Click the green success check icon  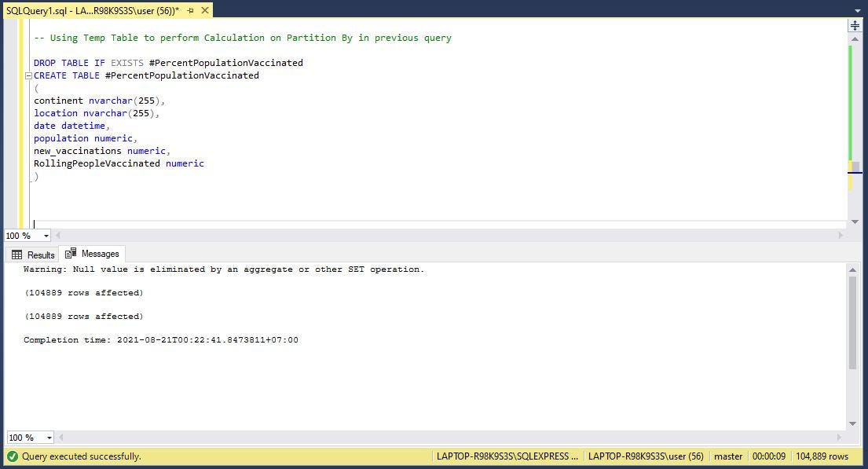(x=13, y=456)
